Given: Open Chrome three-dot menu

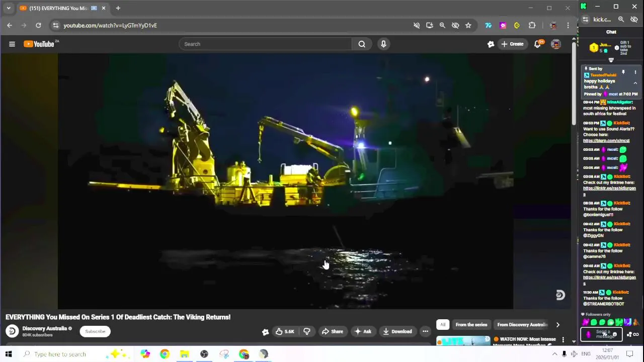Looking at the screenshot, I should (568, 25).
